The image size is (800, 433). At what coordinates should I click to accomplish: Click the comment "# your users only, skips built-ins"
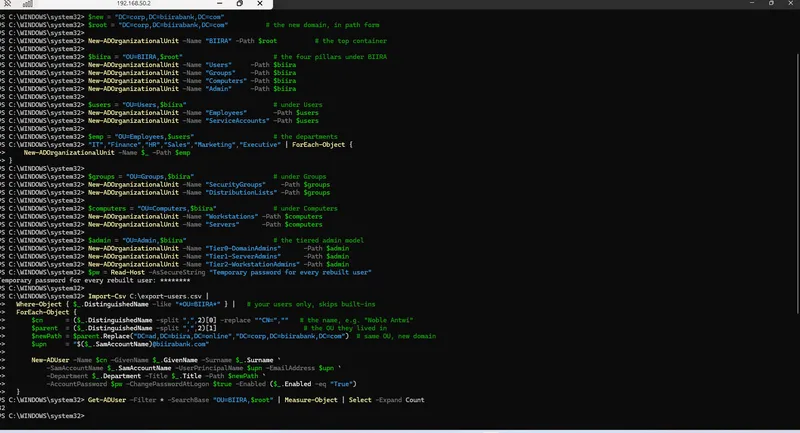point(311,304)
